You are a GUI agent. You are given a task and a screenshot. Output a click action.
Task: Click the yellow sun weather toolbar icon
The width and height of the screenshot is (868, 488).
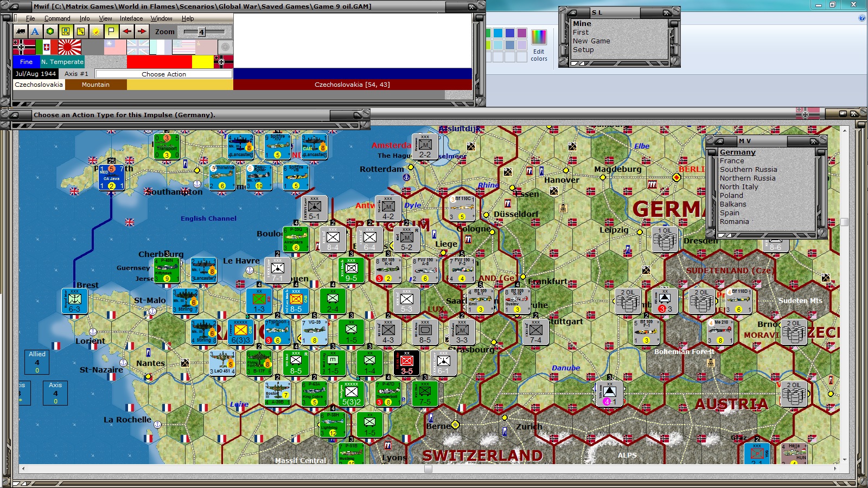tap(96, 31)
